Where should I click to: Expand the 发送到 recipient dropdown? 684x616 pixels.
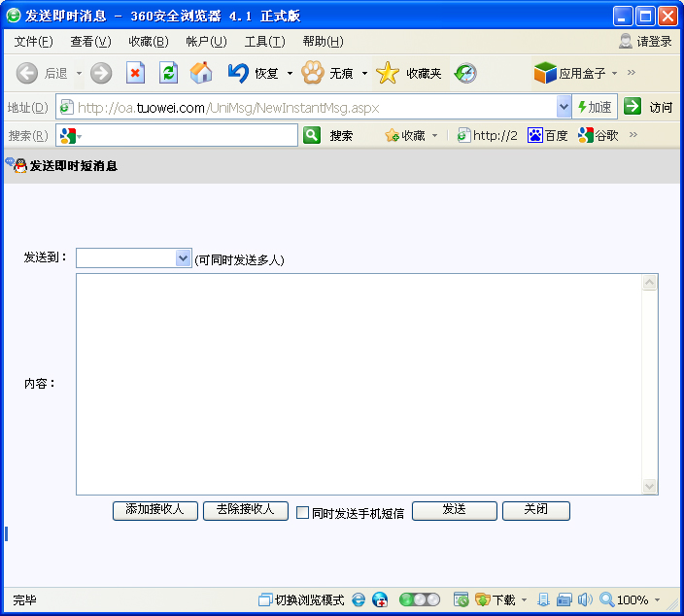click(183, 257)
